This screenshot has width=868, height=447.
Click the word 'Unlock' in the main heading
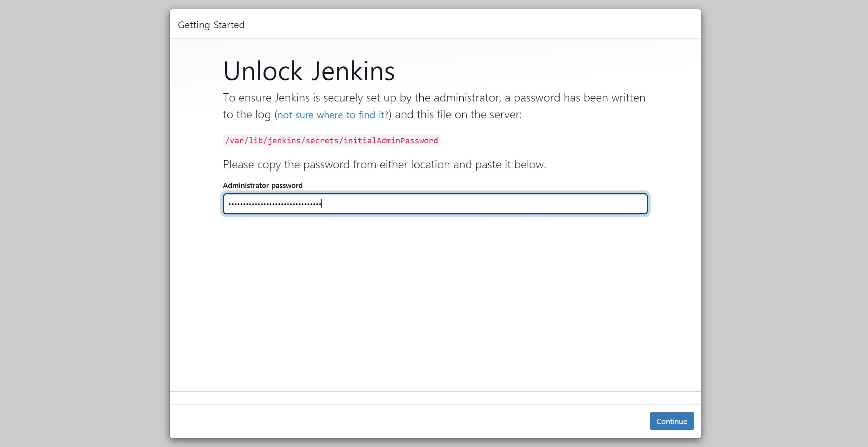[x=263, y=71]
